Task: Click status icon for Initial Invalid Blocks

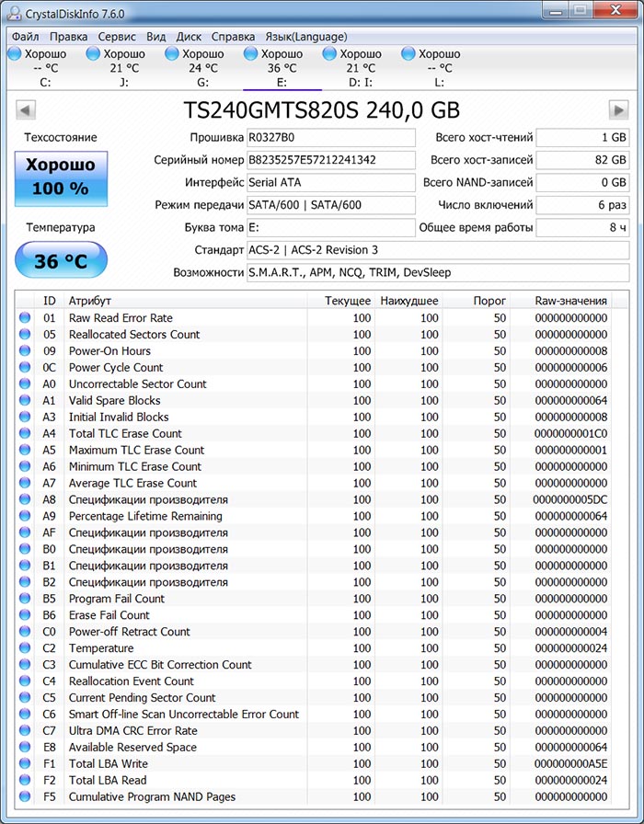Action: [25, 417]
